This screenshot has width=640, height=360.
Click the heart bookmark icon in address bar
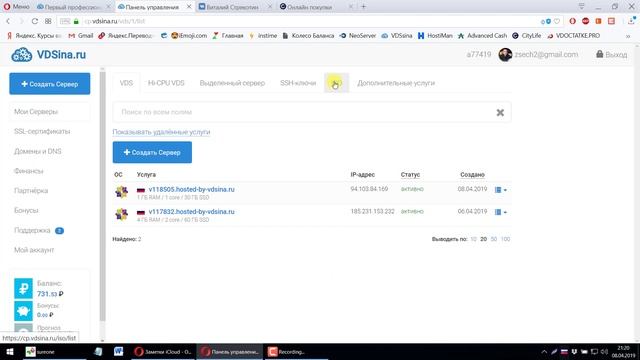pos(557,21)
